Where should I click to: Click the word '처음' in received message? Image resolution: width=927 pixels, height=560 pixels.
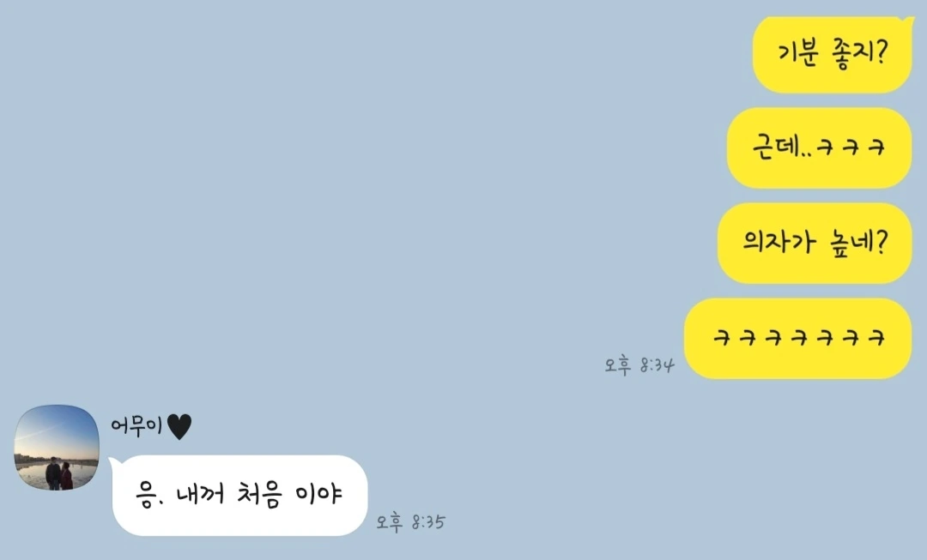point(257,494)
